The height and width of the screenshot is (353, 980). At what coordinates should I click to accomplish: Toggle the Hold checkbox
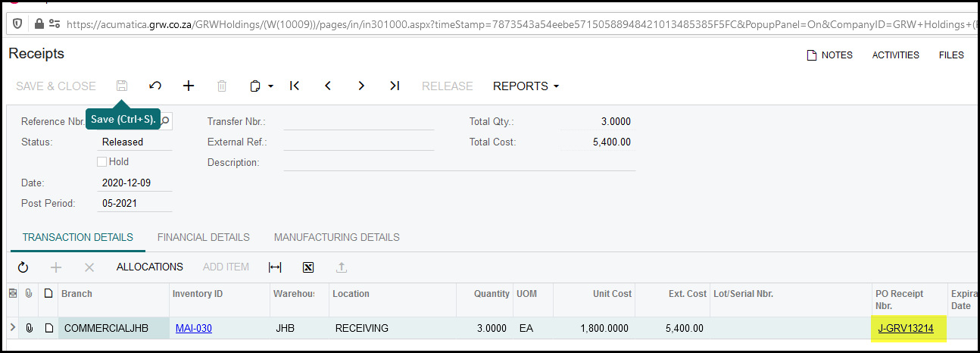[101, 161]
